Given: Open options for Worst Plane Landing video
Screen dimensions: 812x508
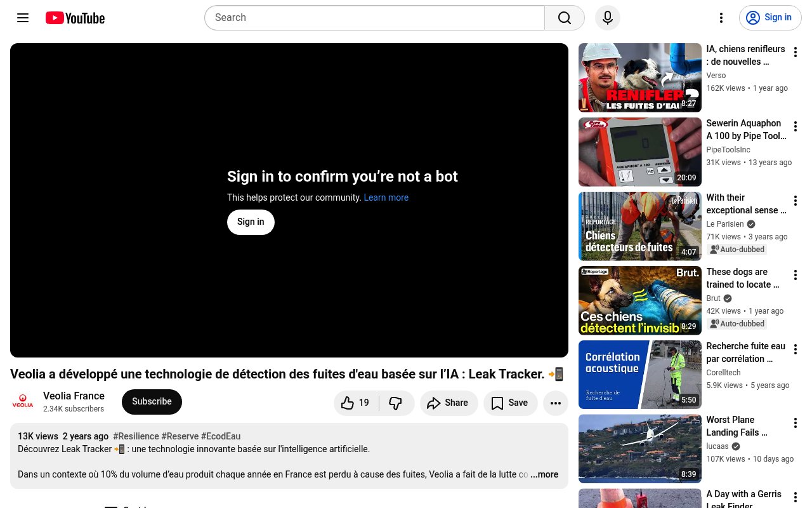Looking at the screenshot, I should pyautogui.click(x=796, y=423).
